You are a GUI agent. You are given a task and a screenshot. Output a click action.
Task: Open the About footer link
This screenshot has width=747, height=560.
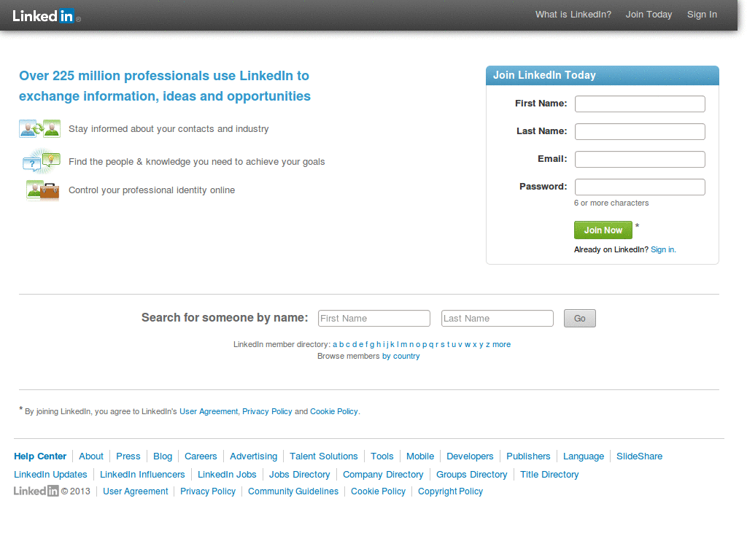coord(91,456)
